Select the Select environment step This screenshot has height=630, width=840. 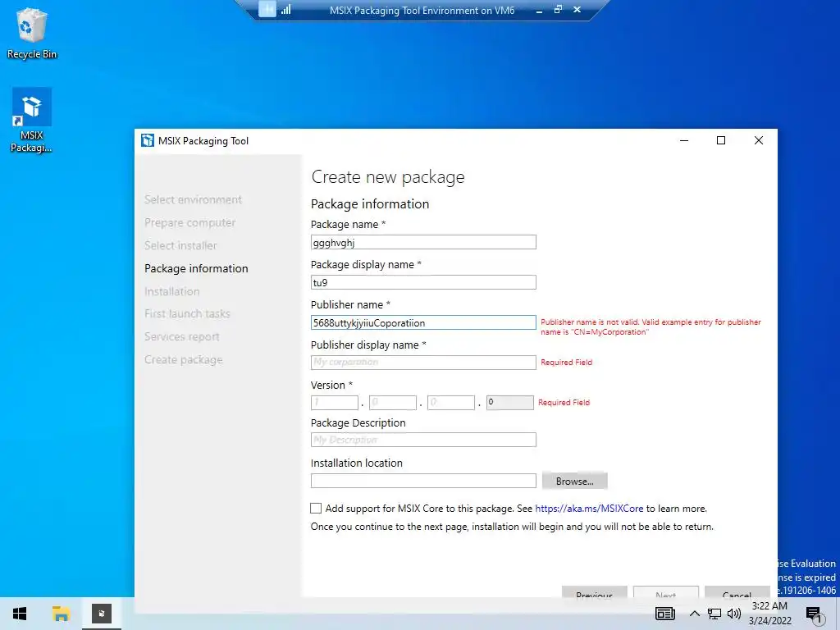(193, 199)
